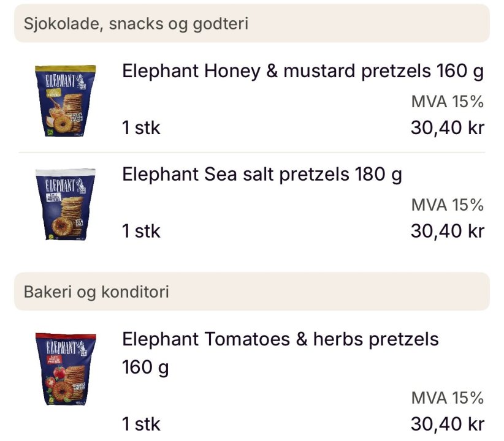Click MVA 15% label on Sea salt pretzels

[x=447, y=205]
